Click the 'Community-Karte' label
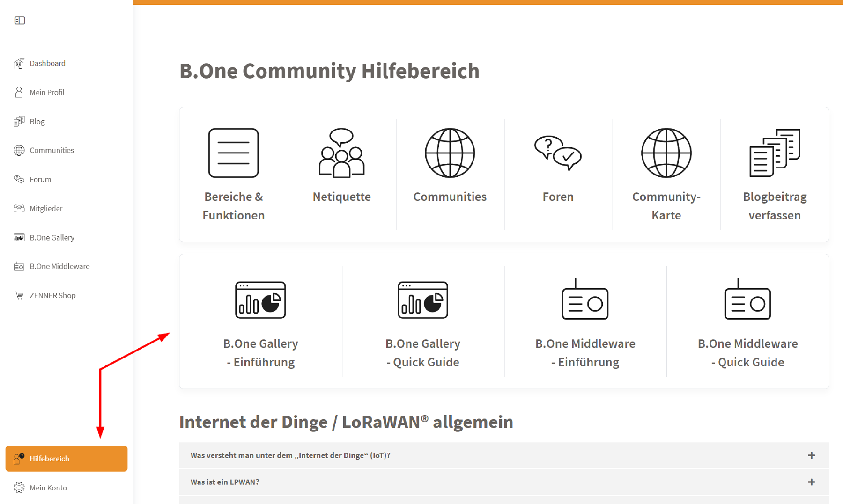This screenshot has height=504, width=843. [666, 206]
